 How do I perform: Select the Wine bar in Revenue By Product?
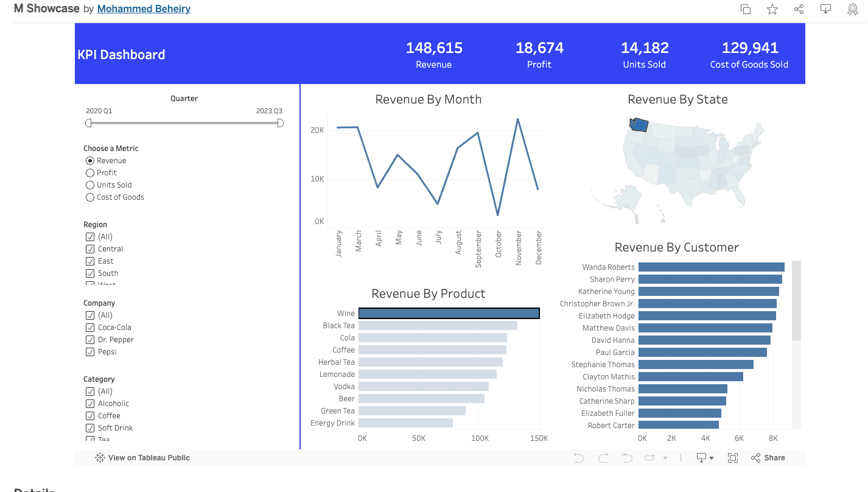click(449, 313)
